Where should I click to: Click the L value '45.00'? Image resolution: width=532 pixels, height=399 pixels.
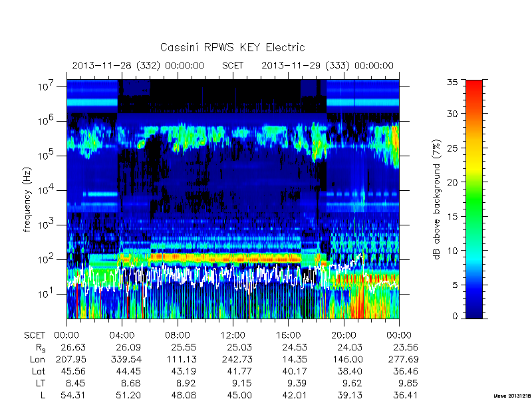pyautogui.click(x=239, y=395)
